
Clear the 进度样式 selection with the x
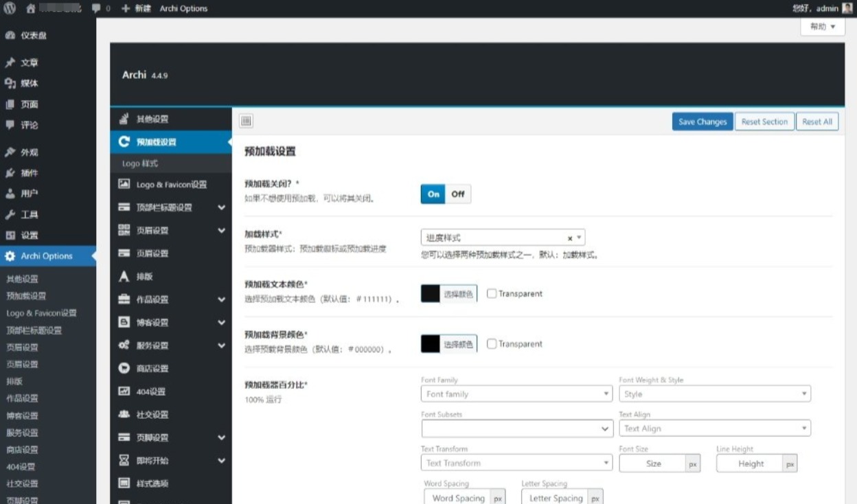click(x=570, y=238)
